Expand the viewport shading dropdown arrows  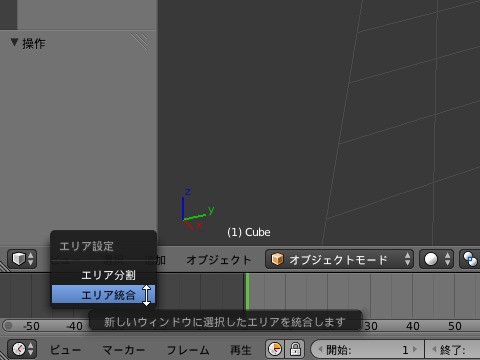click(448, 259)
